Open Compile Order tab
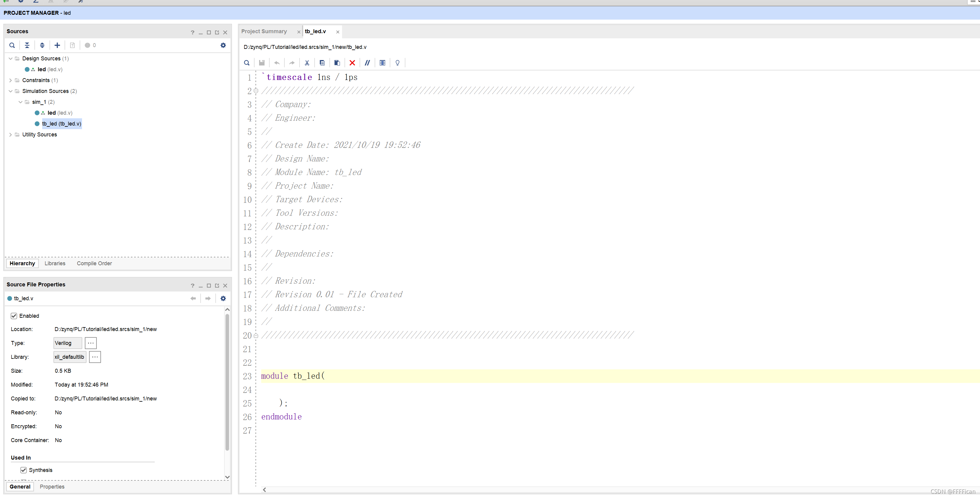 coord(94,263)
